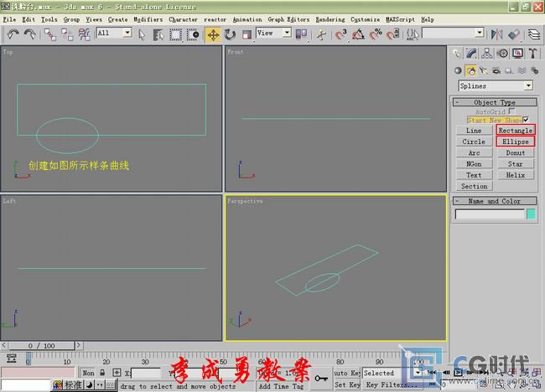The height and width of the screenshot is (392, 545).
Task: Click the Ellipse spline button
Action: pos(516,142)
